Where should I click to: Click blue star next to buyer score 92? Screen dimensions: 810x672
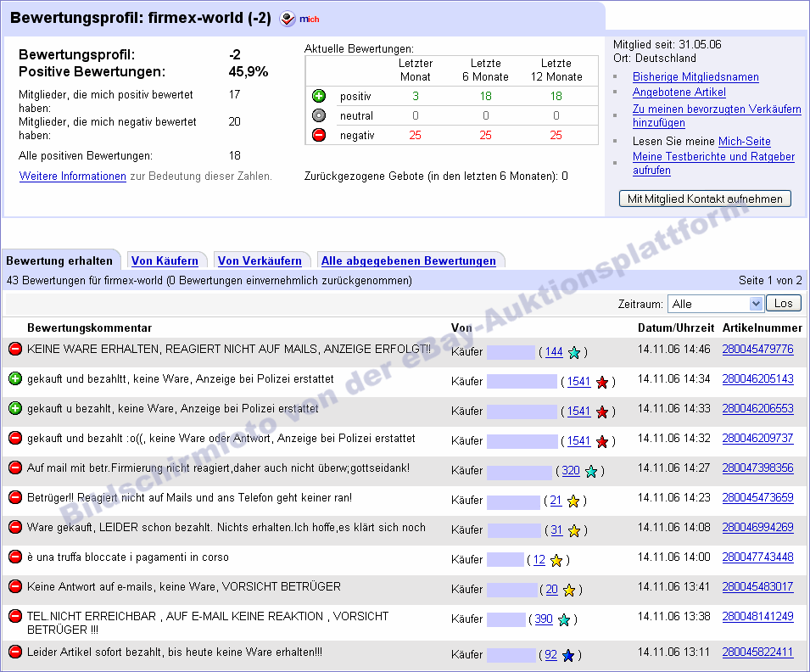(x=567, y=656)
